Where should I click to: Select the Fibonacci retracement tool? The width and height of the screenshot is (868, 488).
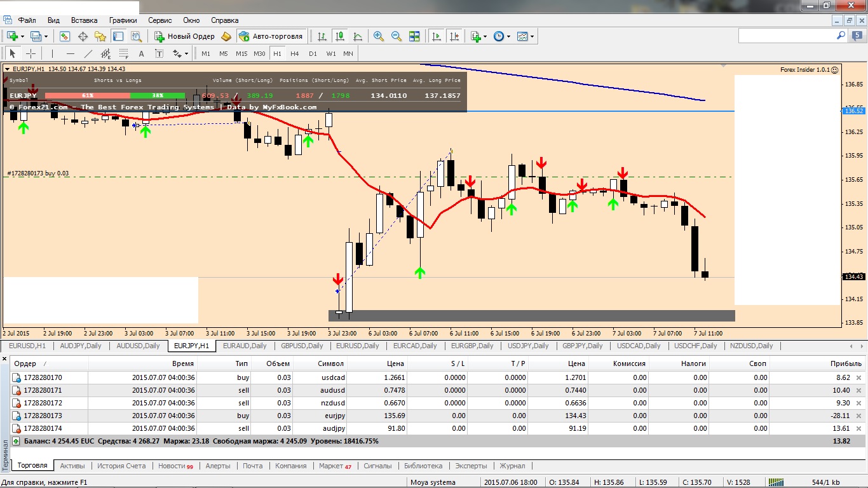(123, 53)
